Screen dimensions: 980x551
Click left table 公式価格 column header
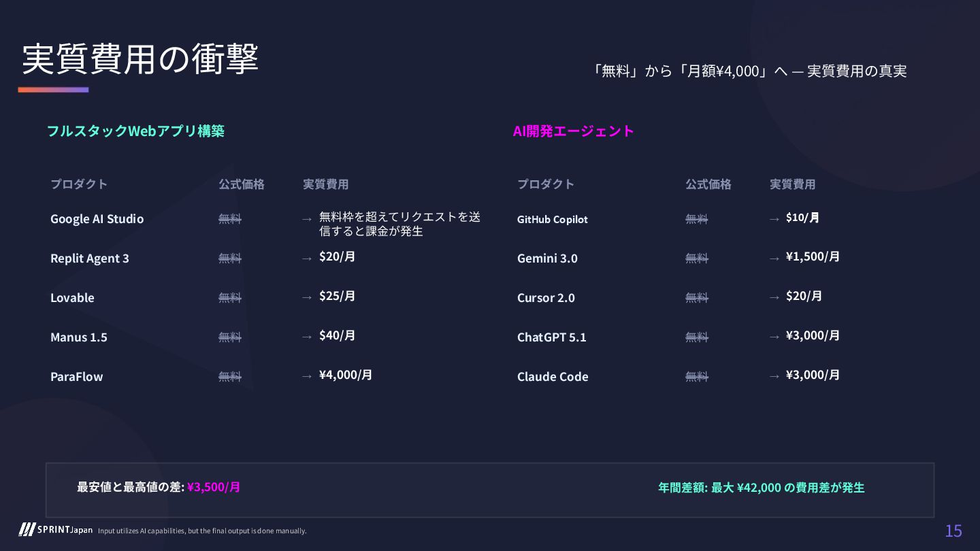(242, 184)
